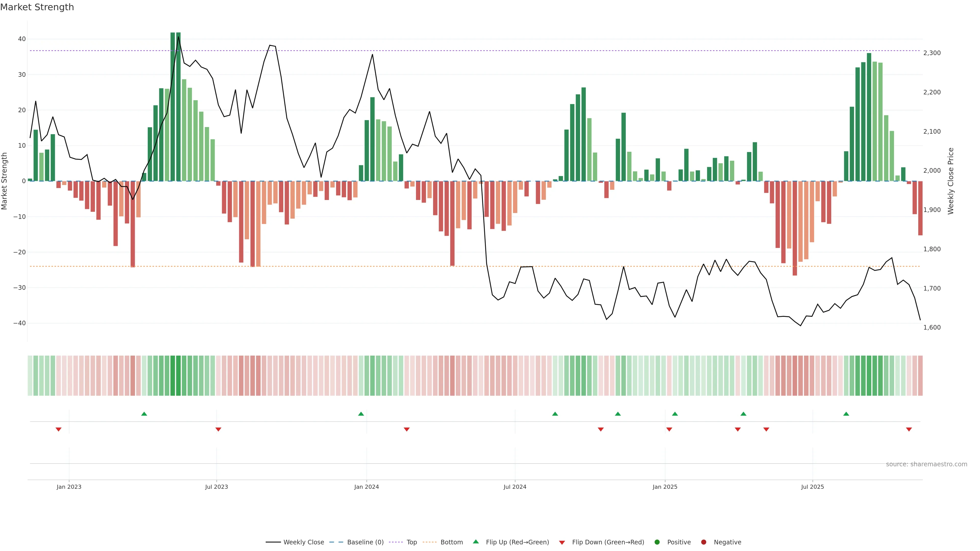The height and width of the screenshot is (551, 980).
Task: Click the darkest green cell in heat strip
Action: point(178,375)
